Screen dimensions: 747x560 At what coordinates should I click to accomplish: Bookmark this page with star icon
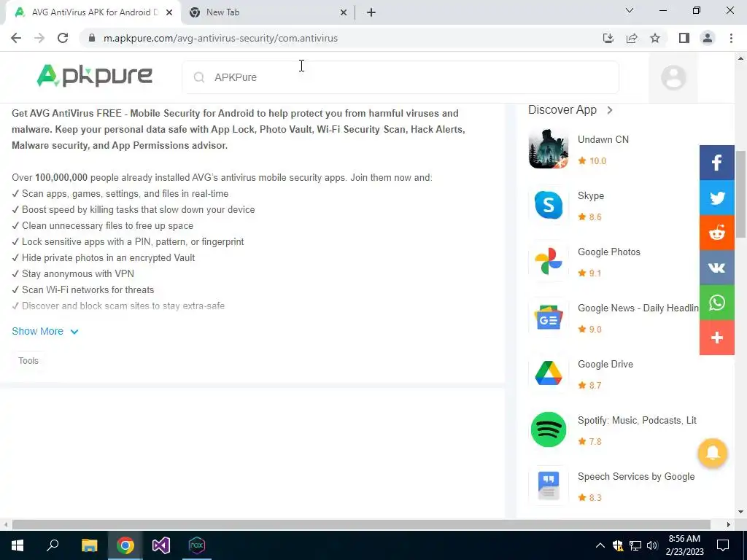click(655, 38)
